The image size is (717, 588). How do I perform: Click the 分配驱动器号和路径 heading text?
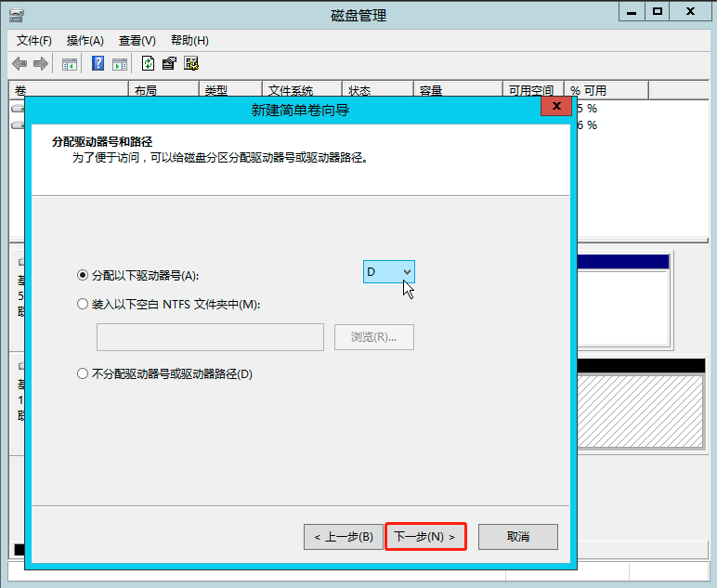click(x=102, y=142)
